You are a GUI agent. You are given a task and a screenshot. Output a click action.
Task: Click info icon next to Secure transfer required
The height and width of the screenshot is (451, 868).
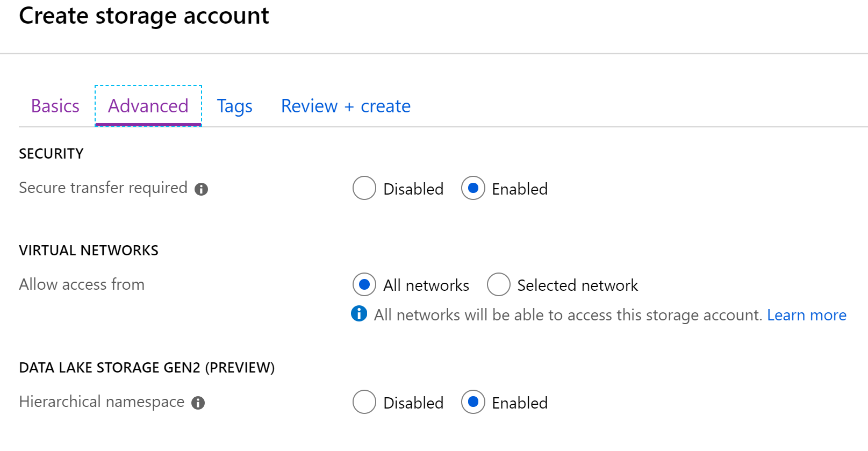[x=202, y=189]
